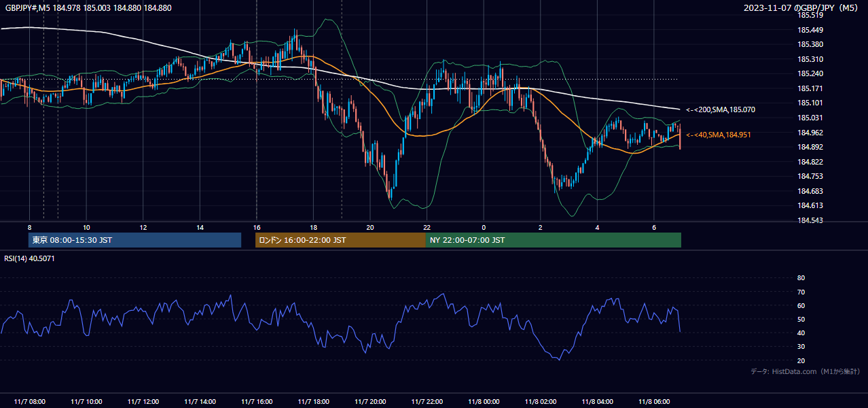Click price axis value 184.892
Image resolution: width=868 pixels, height=408 pixels.
(810, 147)
